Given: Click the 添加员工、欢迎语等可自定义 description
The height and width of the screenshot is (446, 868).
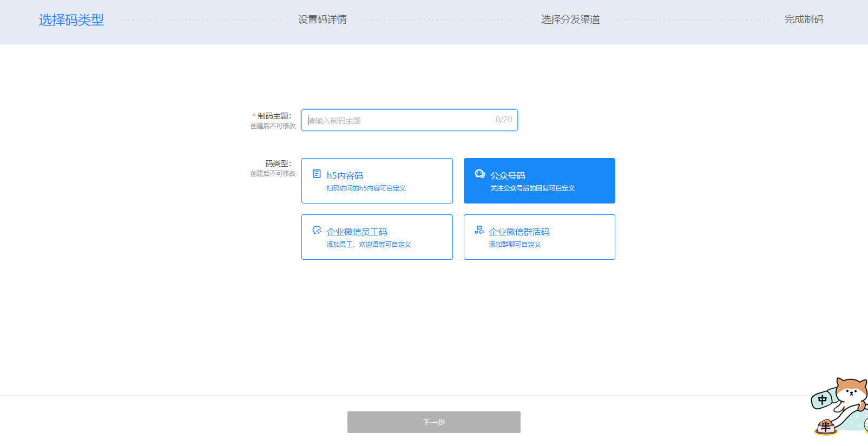Looking at the screenshot, I should pyautogui.click(x=369, y=245).
